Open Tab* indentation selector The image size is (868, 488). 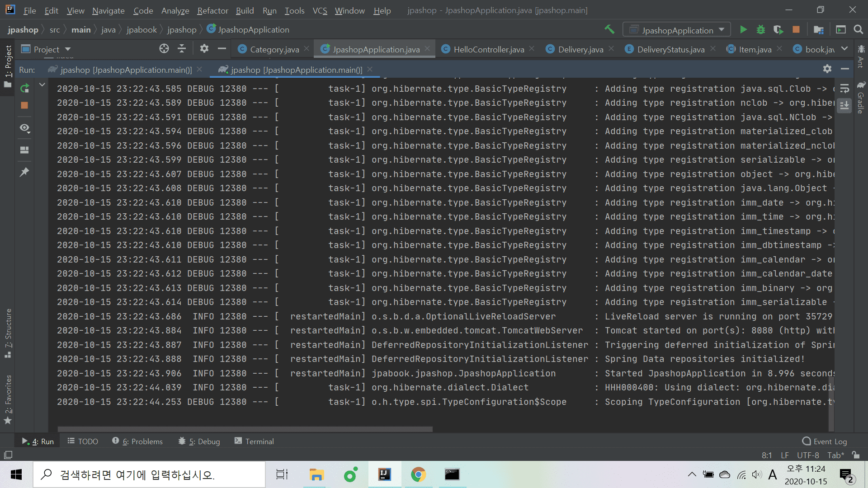(x=835, y=455)
